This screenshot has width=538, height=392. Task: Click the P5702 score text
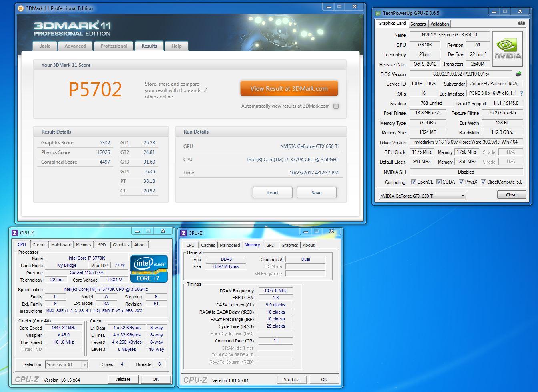[95, 89]
